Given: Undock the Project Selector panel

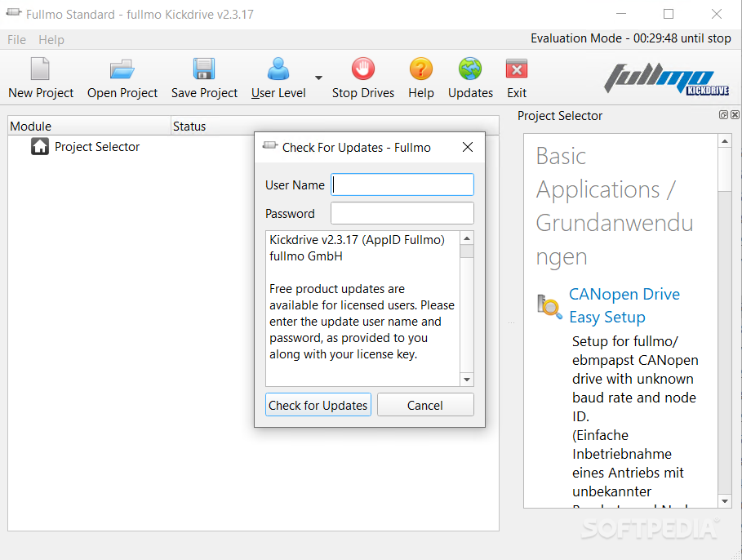Looking at the screenshot, I should coord(723,114).
